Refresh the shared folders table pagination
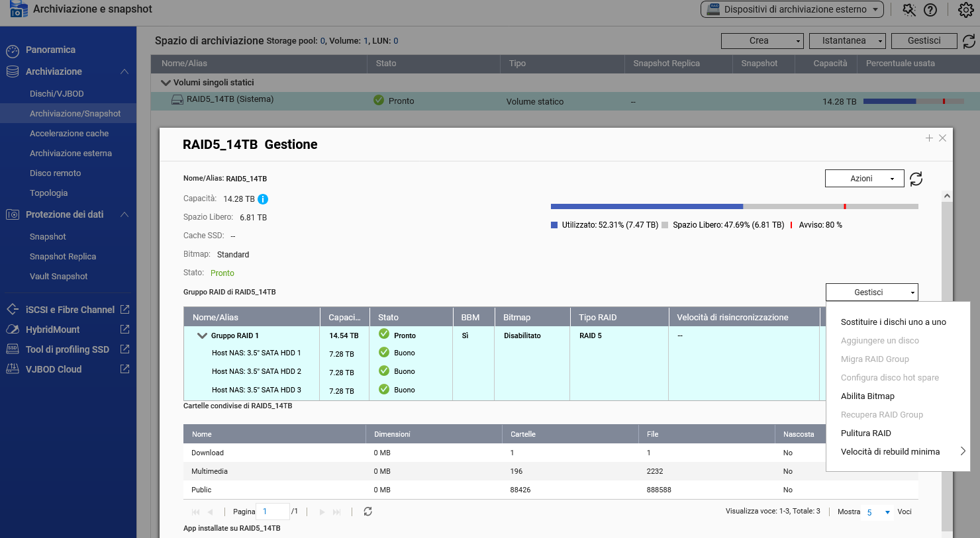This screenshot has height=538, width=980. point(368,512)
